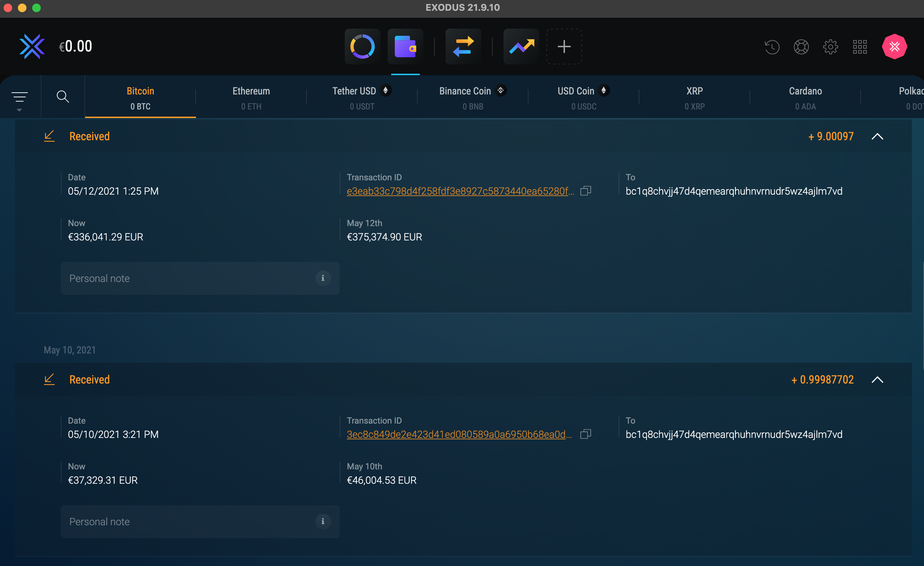Copy transaction ID 3ec8c849de2e
This screenshot has width=924, height=566.
tap(585, 434)
